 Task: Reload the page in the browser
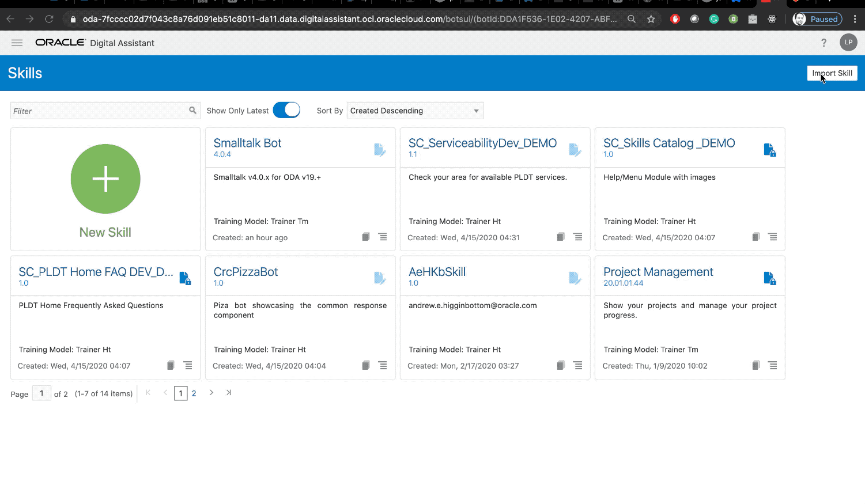click(49, 19)
